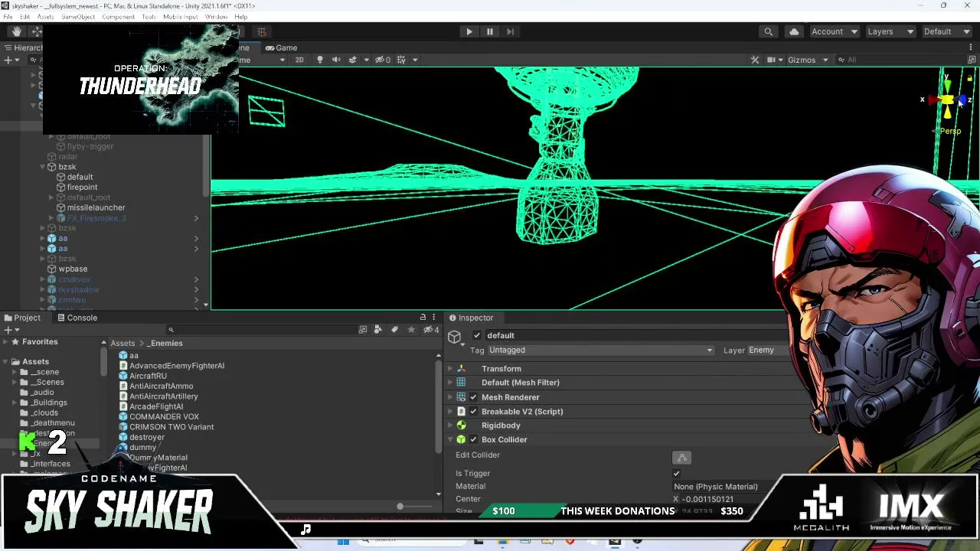980x551 pixels.
Task: Click the destroyer prefab icon
Action: (122, 437)
